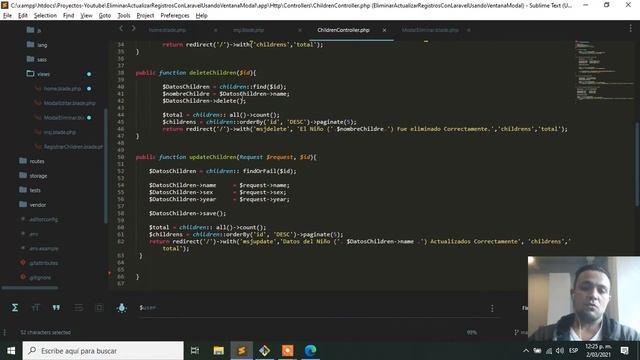Screen dimensions: 640x360
Task: Toggle highlight matches lightbulb icon
Action: click(x=122, y=307)
